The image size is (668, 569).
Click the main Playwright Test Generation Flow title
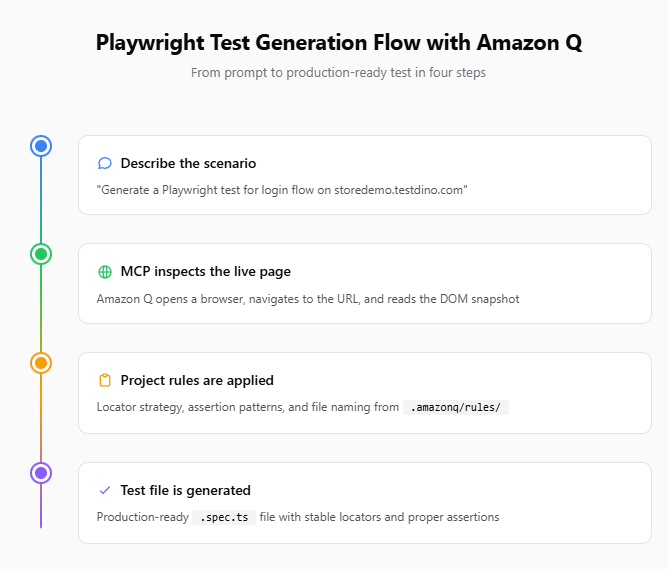pos(339,43)
